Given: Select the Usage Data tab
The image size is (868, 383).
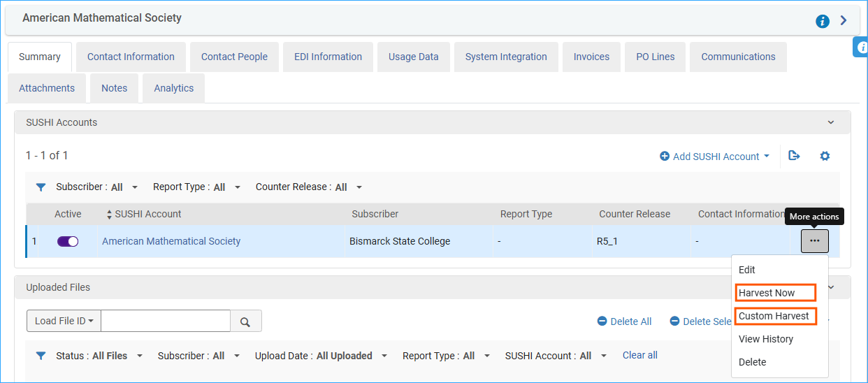Looking at the screenshot, I should pos(414,57).
